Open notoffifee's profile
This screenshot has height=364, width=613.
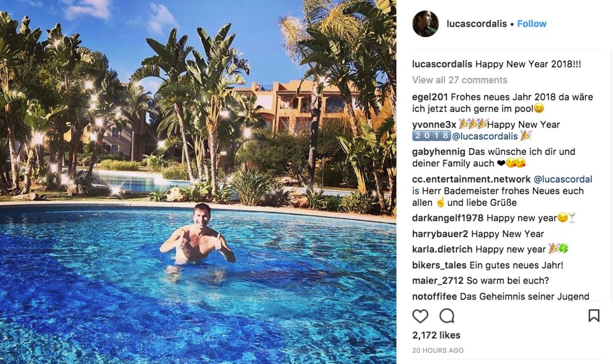pos(435,297)
